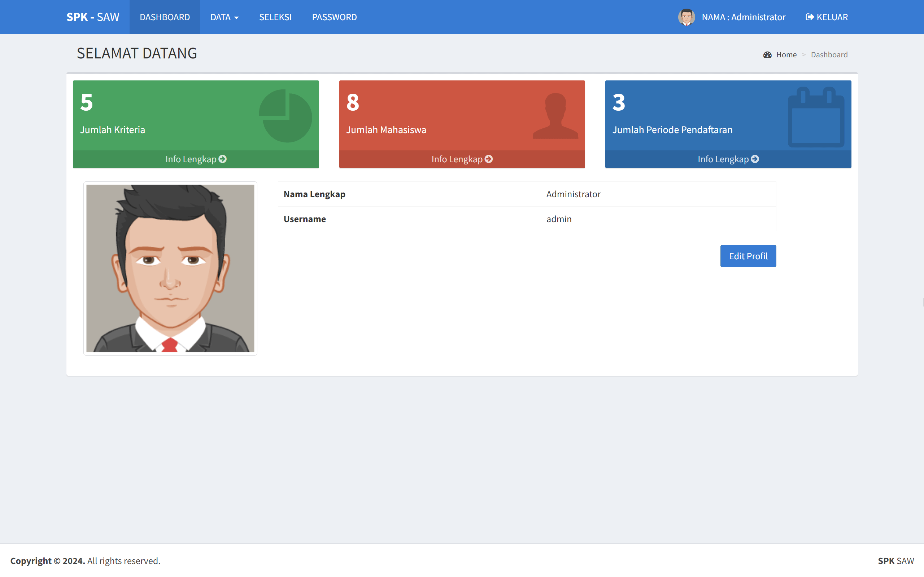Click the speedometer icon beside Home breadcrumb

click(x=767, y=54)
